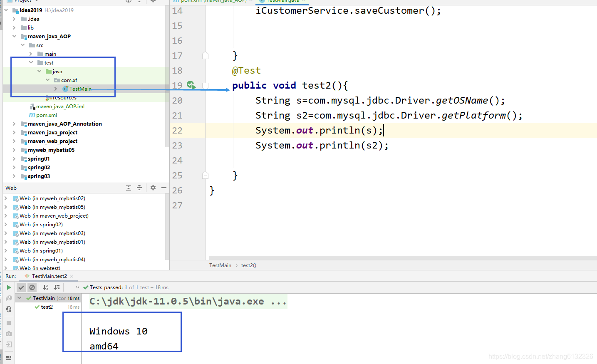Expand the main folder

[31, 54]
